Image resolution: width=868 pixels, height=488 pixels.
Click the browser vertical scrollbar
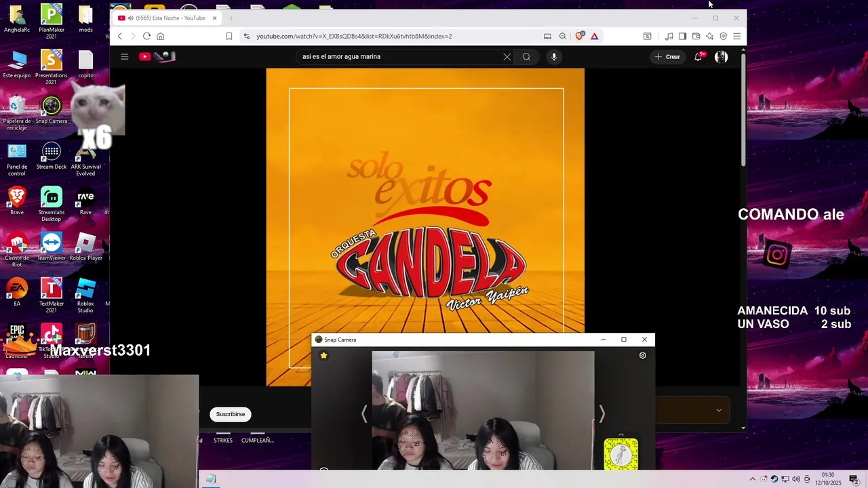coord(743,108)
